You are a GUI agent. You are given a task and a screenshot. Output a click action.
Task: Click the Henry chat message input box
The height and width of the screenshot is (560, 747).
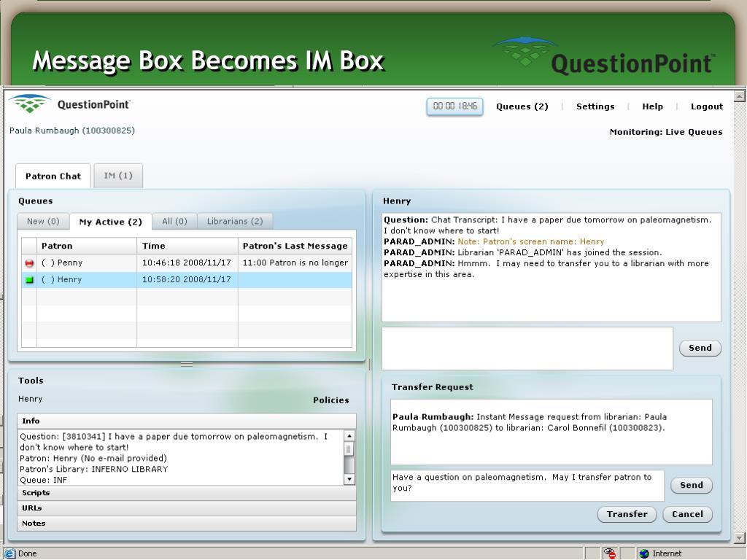[527, 348]
